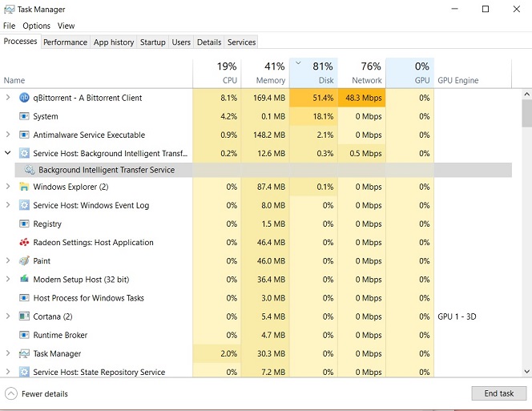Expand the qBittorrent process group
The image size is (532, 411).
(8, 98)
